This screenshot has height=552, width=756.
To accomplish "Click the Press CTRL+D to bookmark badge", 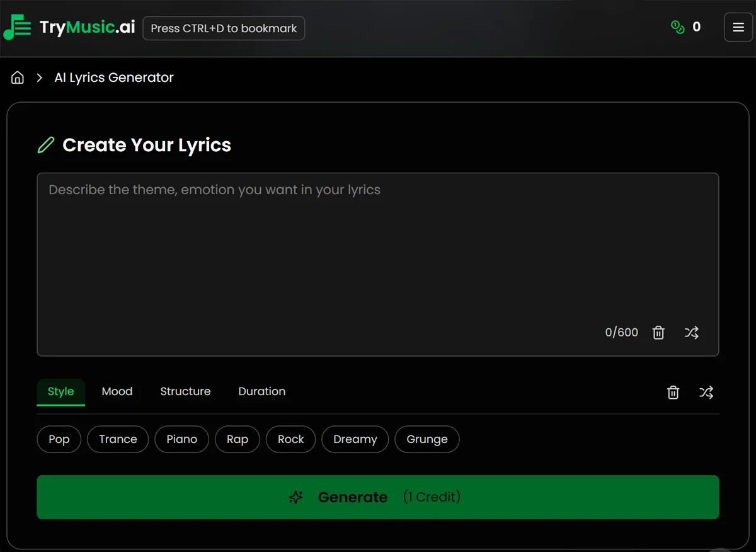I will 223,28.
